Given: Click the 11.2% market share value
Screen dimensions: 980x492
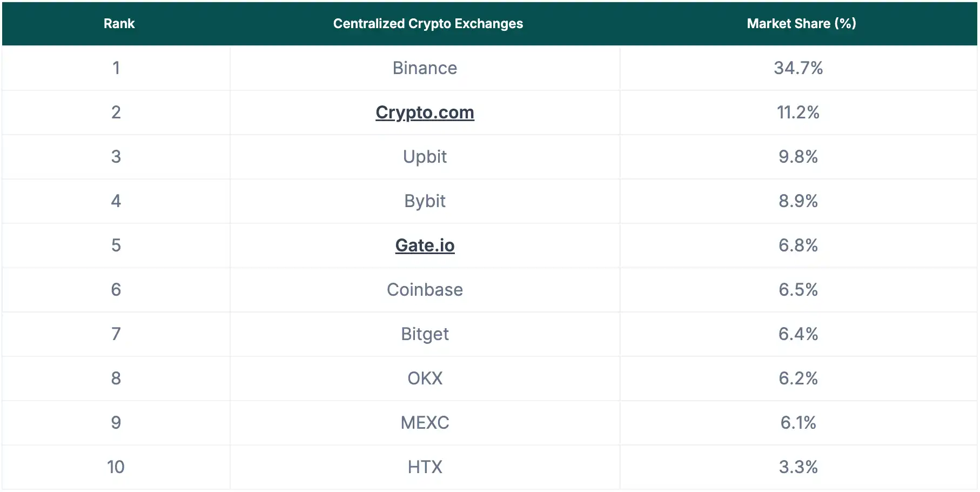Looking at the screenshot, I should pyautogui.click(x=798, y=112).
